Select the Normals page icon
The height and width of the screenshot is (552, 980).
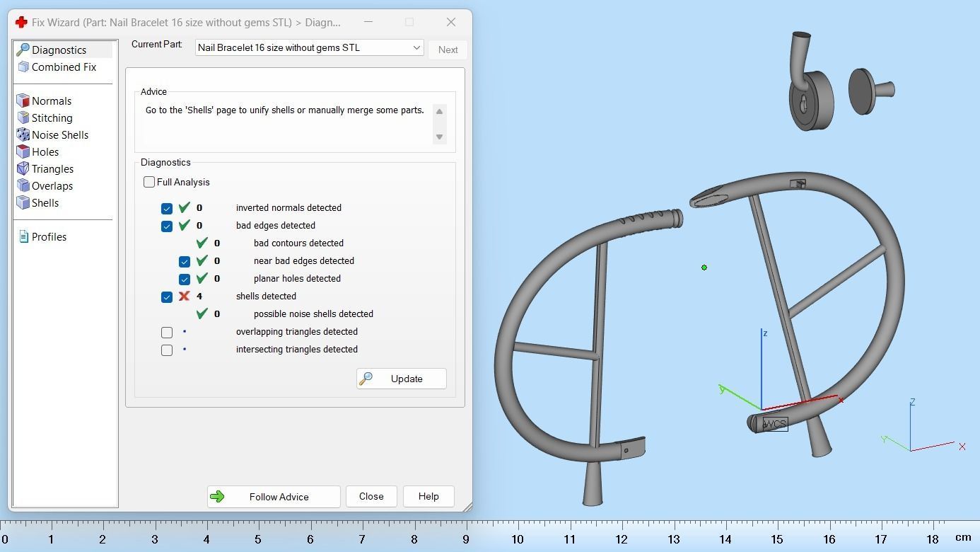coord(23,100)
